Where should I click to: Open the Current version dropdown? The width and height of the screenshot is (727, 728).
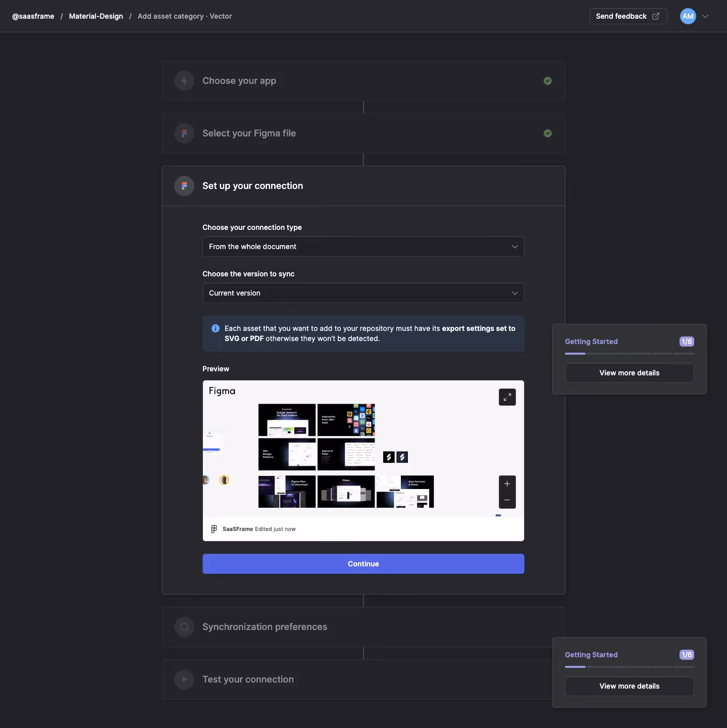click(x=363, y=293)
